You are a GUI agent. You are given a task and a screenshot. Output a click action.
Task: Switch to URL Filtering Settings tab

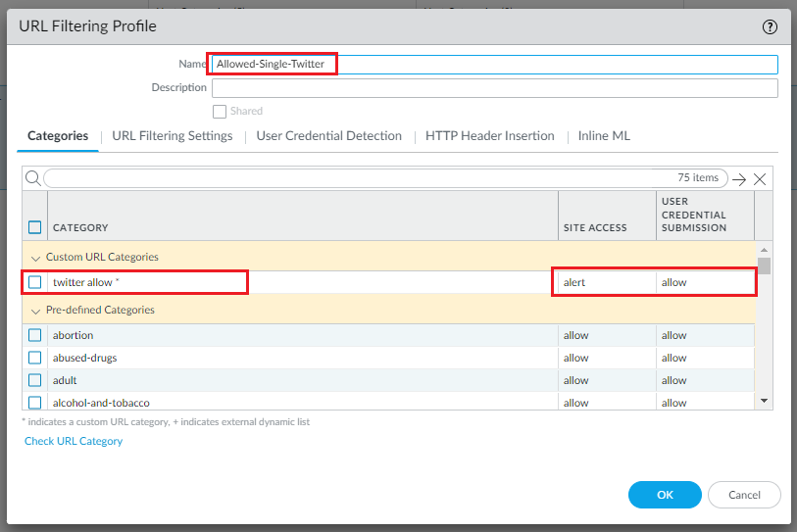click(173, 136)
